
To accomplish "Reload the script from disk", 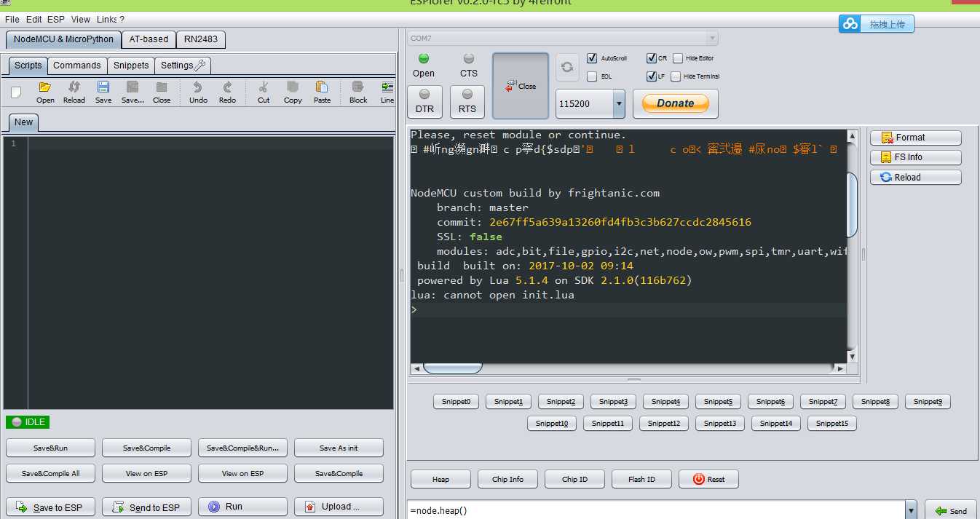I will (x=74, y=92).
